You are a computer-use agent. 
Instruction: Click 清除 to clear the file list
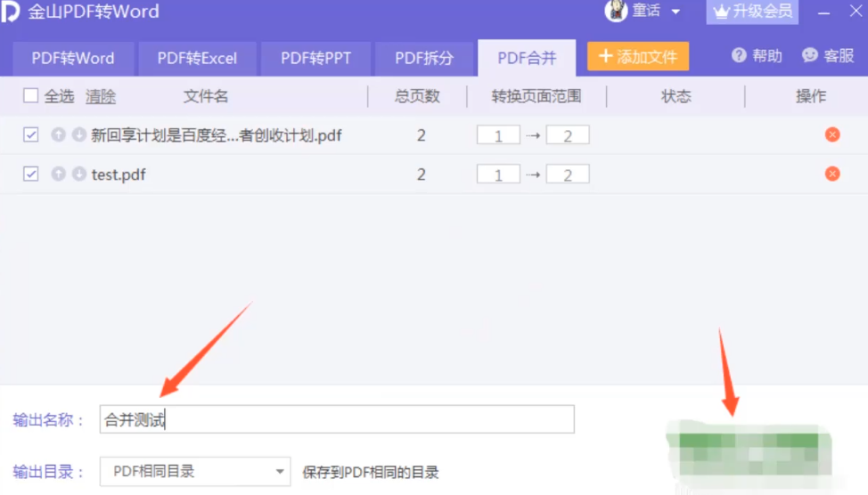point(101,96)
